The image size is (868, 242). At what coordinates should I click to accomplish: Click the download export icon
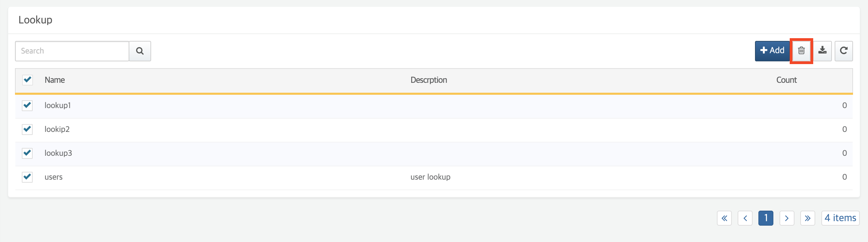point(822,51)
